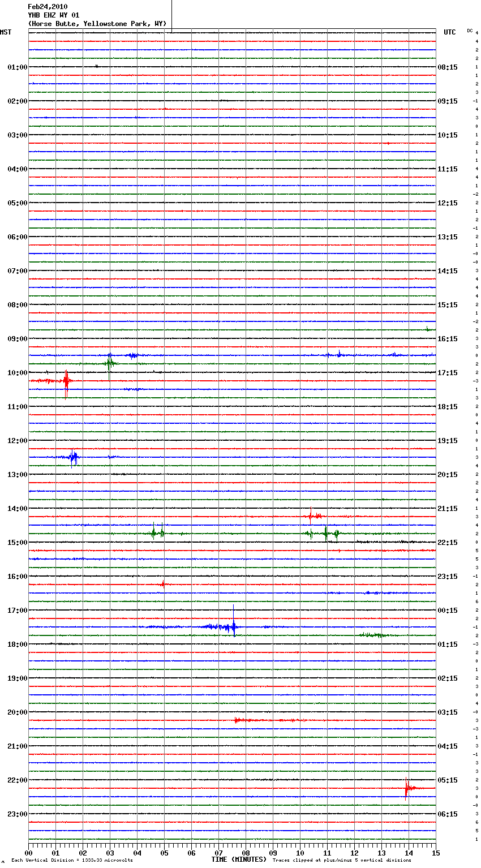
Task: Click the small red event in the 16:15 MST trace
Action: 163,583
